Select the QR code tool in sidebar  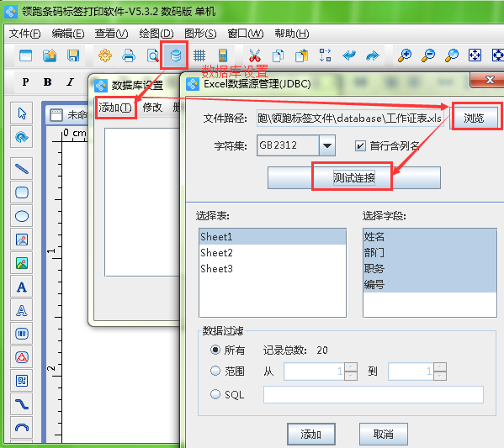click(x=22, y=381)
